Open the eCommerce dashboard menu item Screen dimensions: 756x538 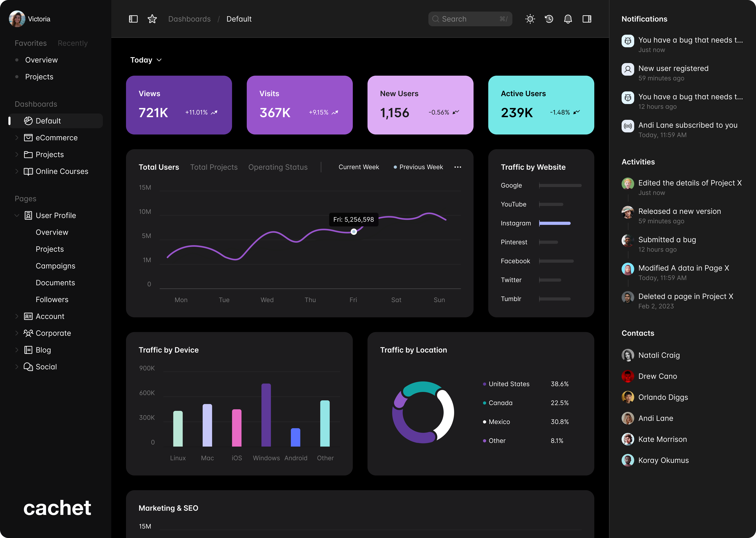(x=56, y=137)
